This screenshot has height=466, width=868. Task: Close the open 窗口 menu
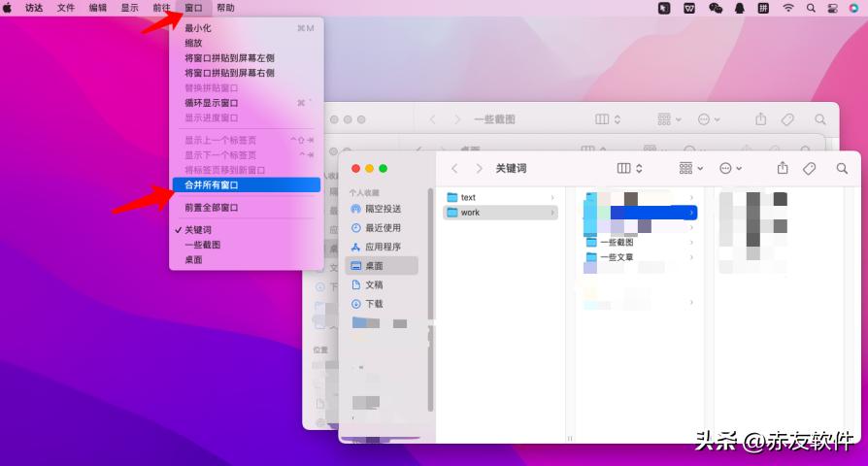[x=193, y=8]
